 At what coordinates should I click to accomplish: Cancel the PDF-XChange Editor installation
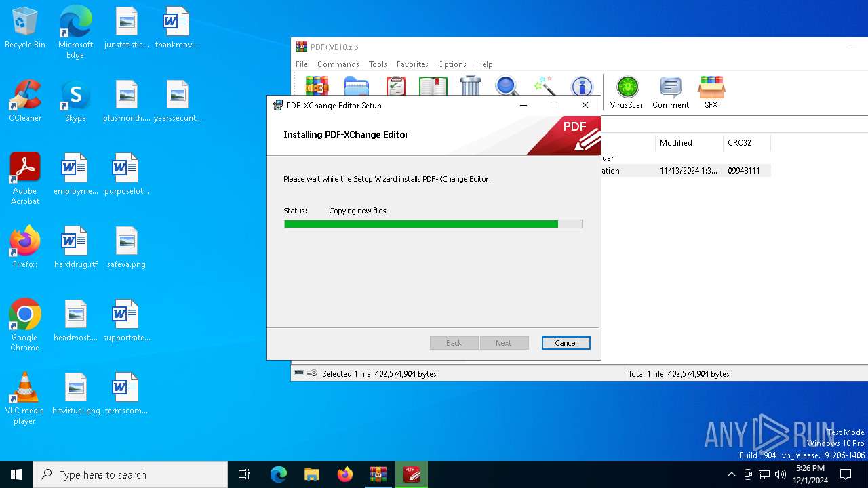[x=566, y=343]
